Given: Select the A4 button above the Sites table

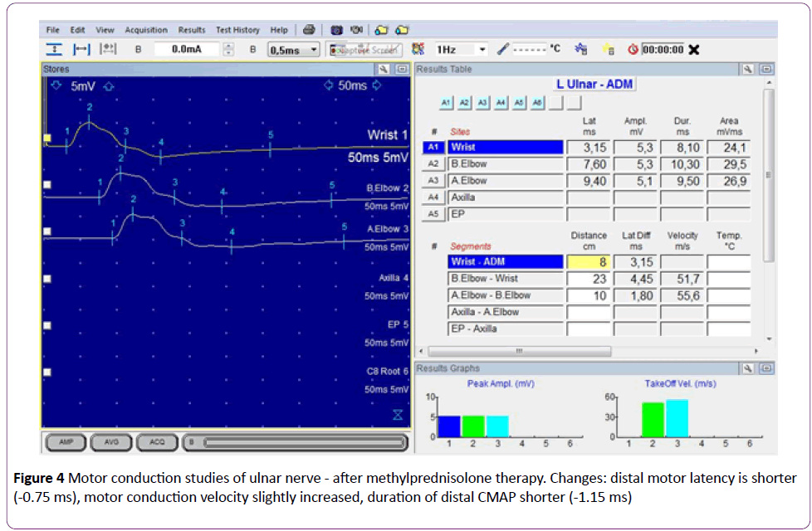Looking at the screenshot, I should tap(501, 103).
